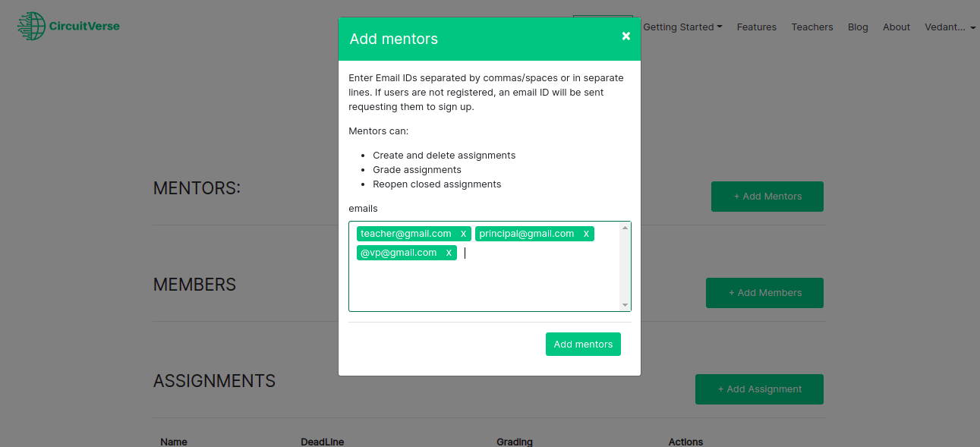The image size is (980, 447).
Task: Click the CircuitVerse logo icon
Action: tap(31, 26)
